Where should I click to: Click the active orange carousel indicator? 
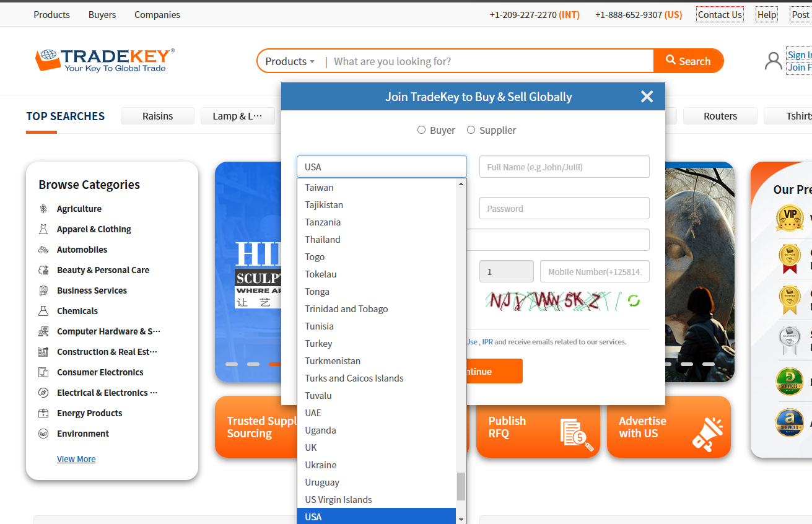point(275,364)
